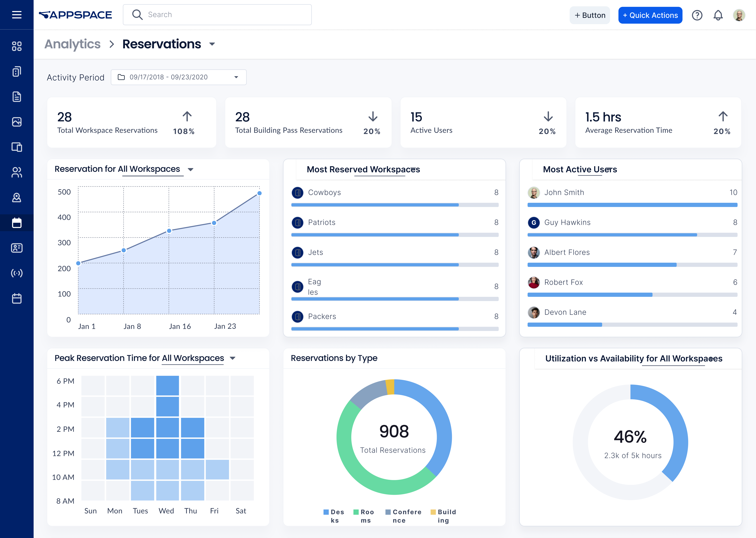Open the documents icon in sidebar
The height and width of the screenshot is (538, 756).
(17, 97)
